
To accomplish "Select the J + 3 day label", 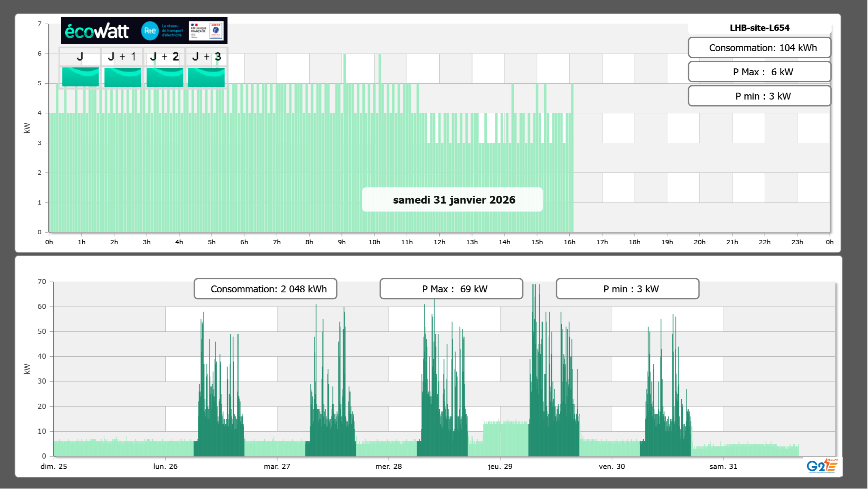I will click(206, 57).
